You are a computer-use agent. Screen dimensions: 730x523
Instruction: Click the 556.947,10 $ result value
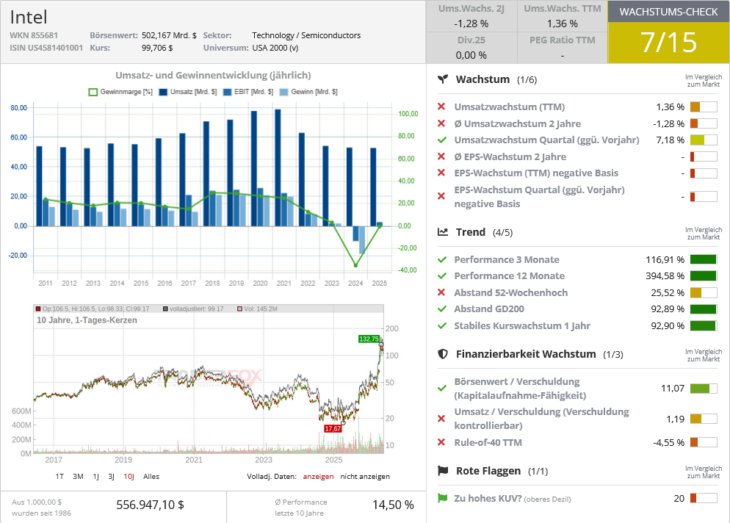(x=150, y=505)
